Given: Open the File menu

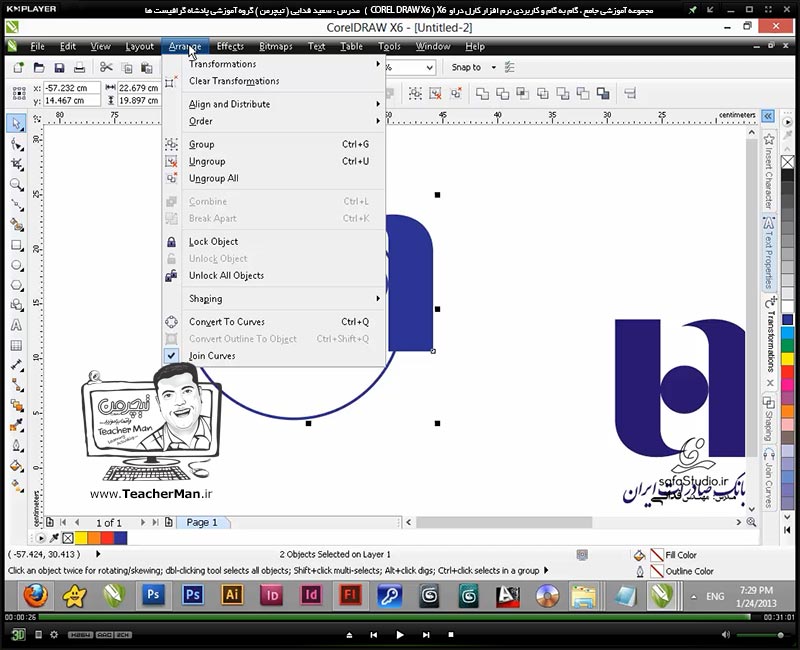Looking at the screenshot, I should pyautogui.click(x=37, y=46).
